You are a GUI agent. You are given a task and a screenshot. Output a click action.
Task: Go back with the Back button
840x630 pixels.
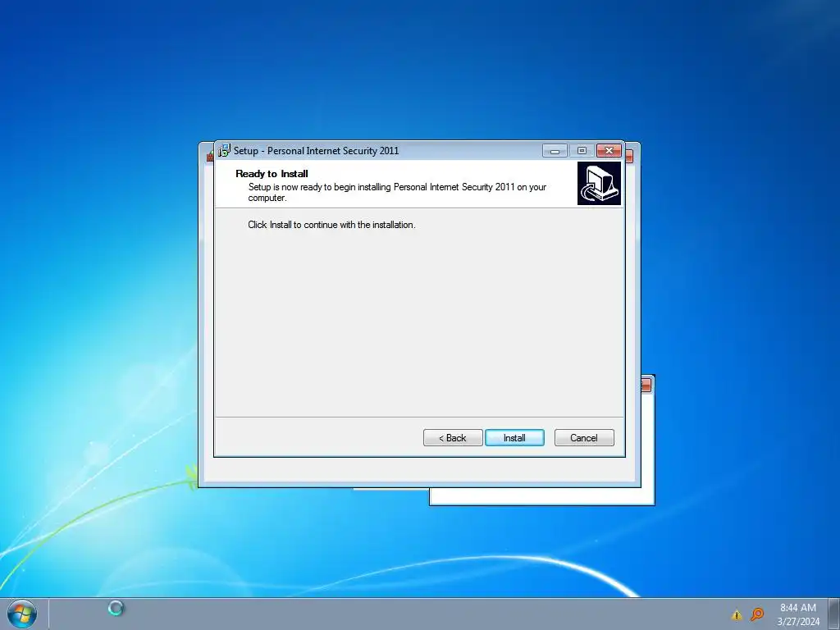453,438
